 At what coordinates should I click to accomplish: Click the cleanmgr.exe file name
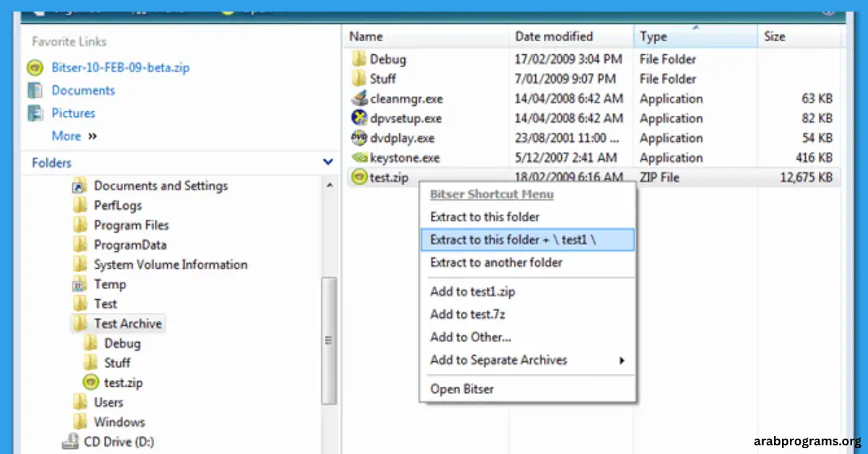(x=407, y=99)
